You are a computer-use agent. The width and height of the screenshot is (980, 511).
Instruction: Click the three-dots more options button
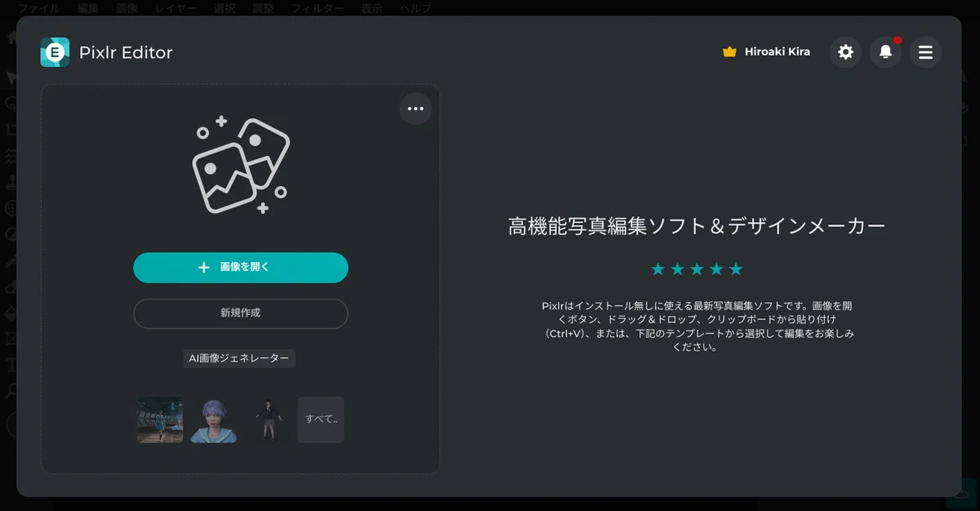click(x=416, y=109)
